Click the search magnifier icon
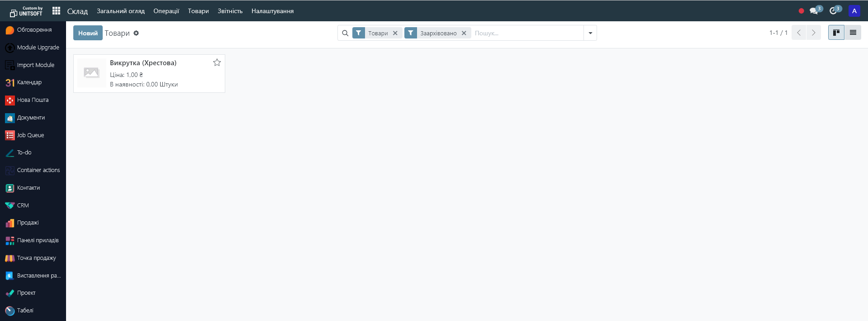The height and width of the screenshot is (321, 868). (x=345, y=33)
